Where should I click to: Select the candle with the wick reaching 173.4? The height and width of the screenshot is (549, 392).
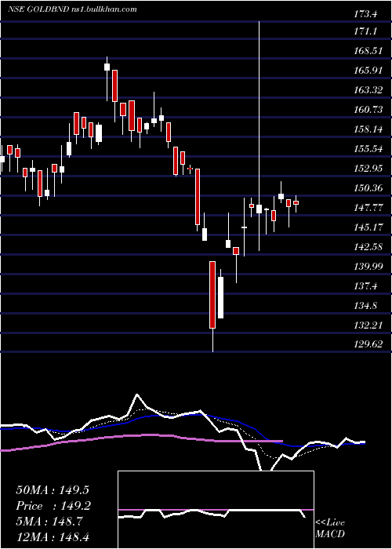(x=259, y=209)
